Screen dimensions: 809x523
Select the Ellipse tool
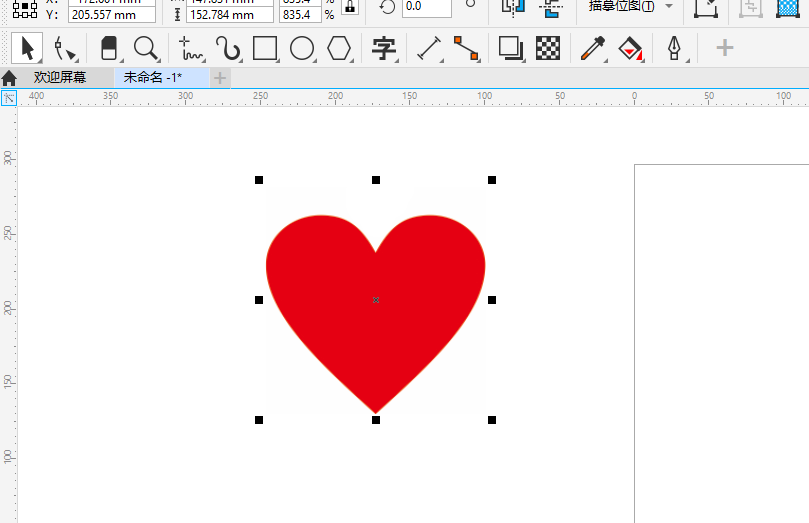click(302, 48)
